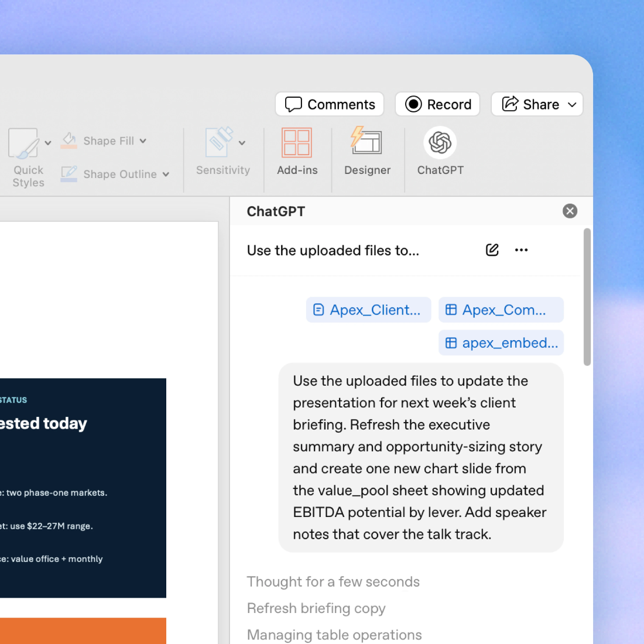
Task: Click the Shape Fill paint bucket icon
Action: click(68, 141)
